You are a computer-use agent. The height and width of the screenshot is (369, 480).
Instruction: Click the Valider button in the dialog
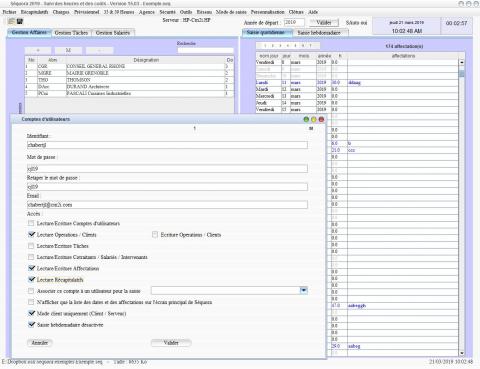(x=171, y=343)
